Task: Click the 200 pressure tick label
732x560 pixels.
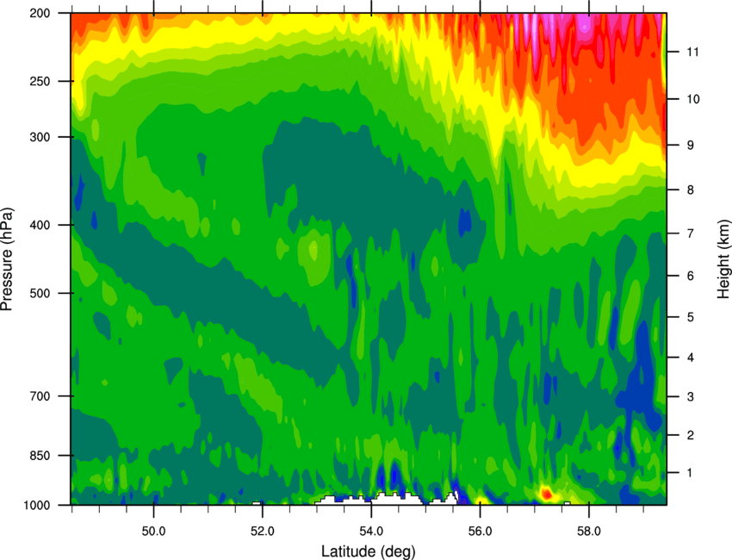Action: [40, 13]
